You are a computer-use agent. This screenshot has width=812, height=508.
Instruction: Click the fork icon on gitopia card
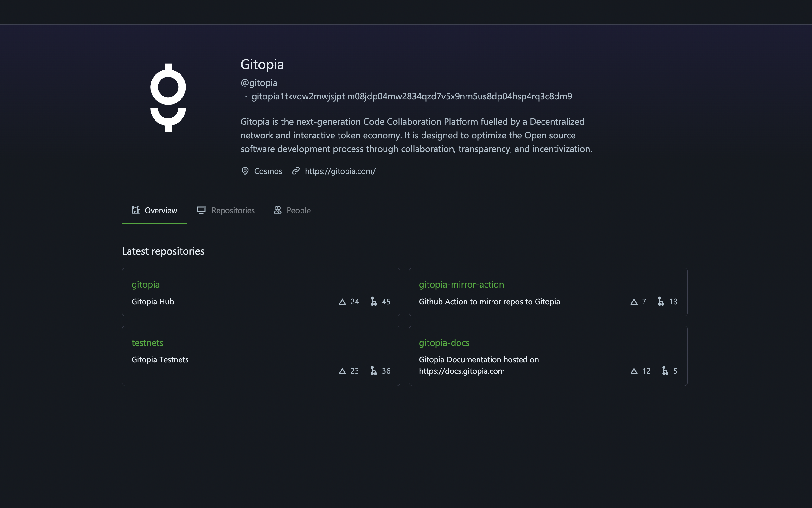[x=374, y=301]
